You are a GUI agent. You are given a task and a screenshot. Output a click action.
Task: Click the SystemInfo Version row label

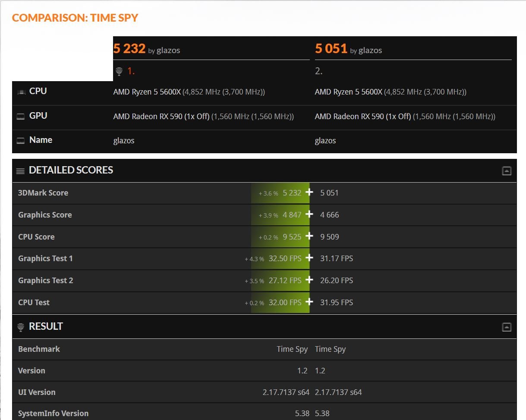point(54,414)
